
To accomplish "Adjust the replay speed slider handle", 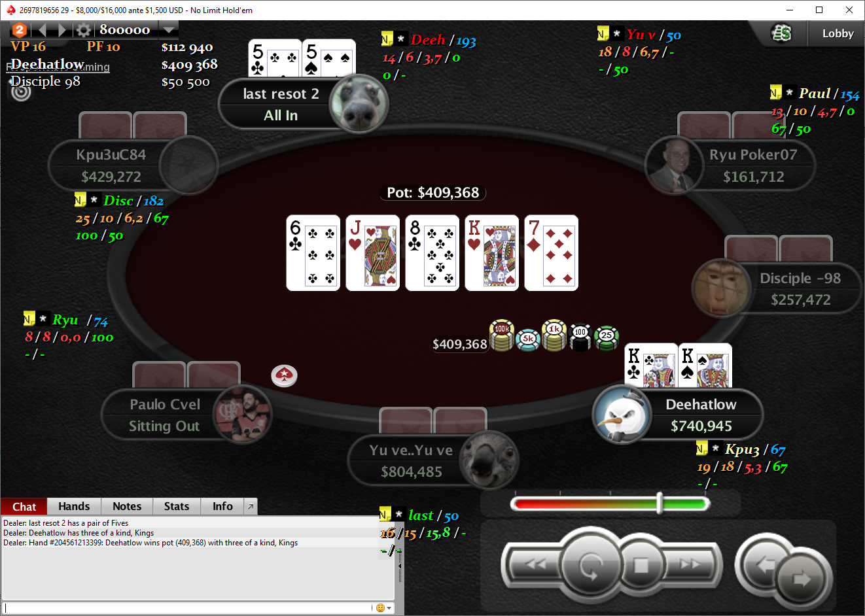I will point(660,503).
